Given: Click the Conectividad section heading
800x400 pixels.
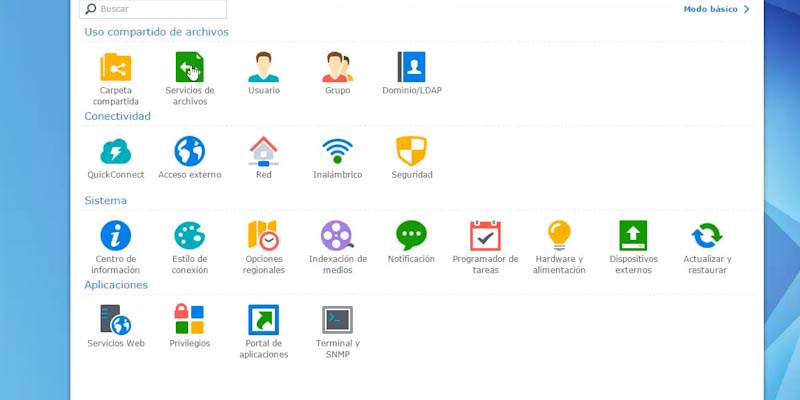Looking at the screenshot, I should tap(117, 116).
